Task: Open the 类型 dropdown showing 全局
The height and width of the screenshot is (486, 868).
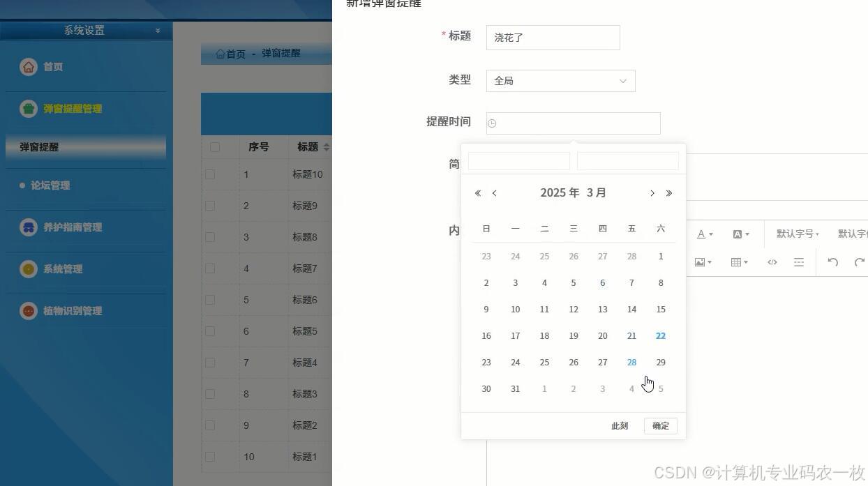Action: pos(560,81)
